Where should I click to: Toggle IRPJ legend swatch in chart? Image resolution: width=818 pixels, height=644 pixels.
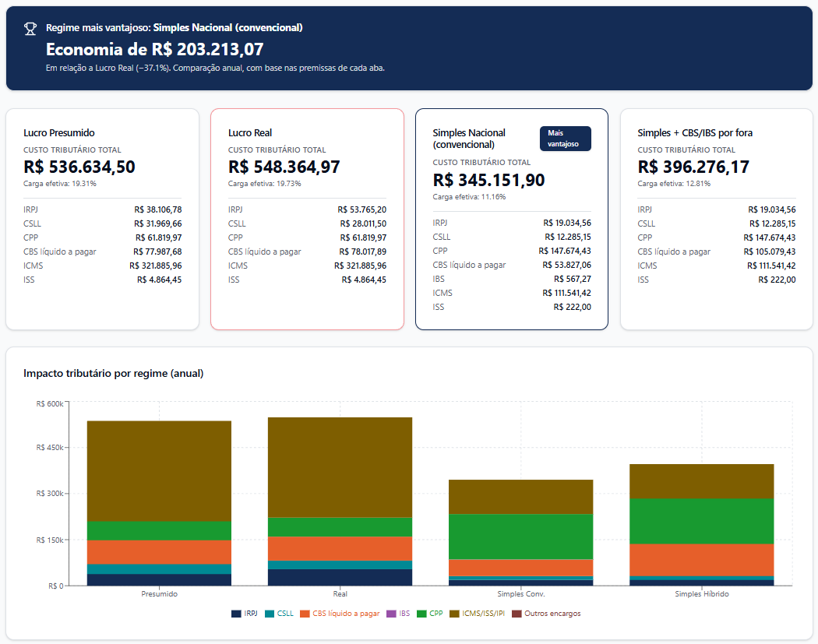click(x=236, y=614)
